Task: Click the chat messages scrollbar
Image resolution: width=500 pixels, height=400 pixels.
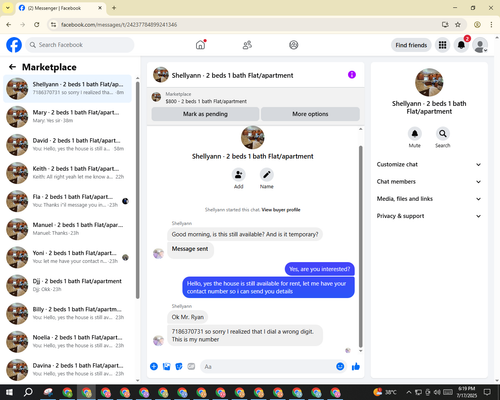Action: [x=360, y=247]
